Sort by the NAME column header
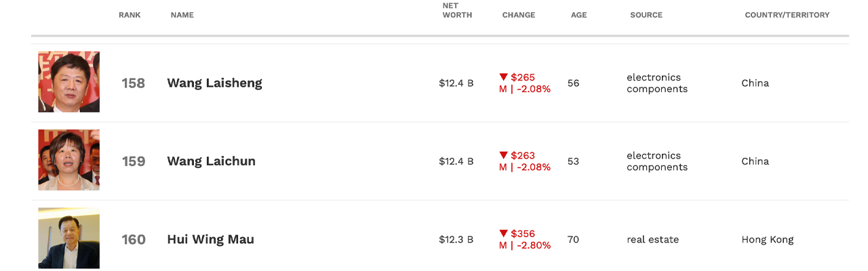This screenshot has height=271, width=868. [x=182, y=15]
